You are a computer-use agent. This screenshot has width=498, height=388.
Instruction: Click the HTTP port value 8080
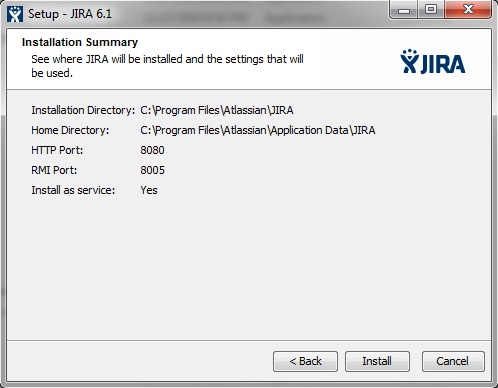152,150
